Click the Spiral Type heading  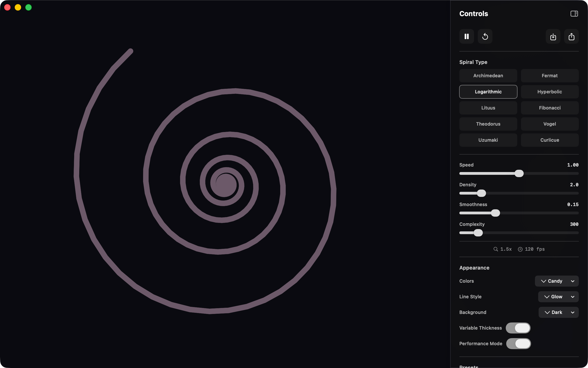(473, 62)
